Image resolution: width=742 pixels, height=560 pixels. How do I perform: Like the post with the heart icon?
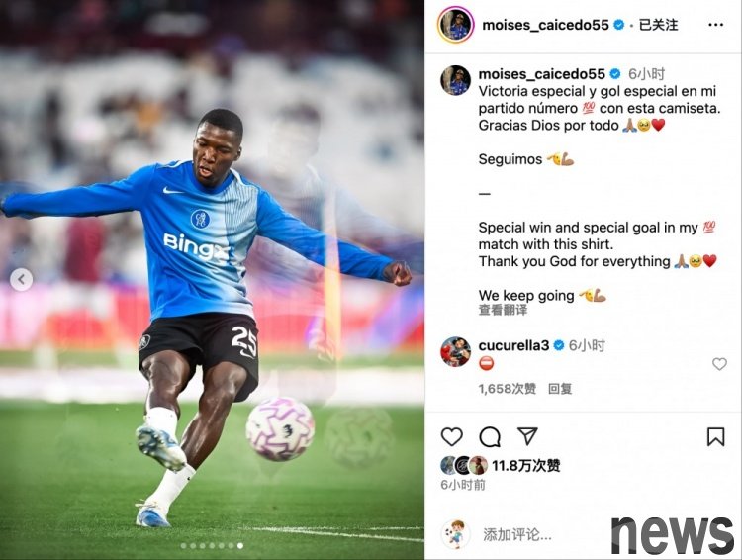coord(451,436)
